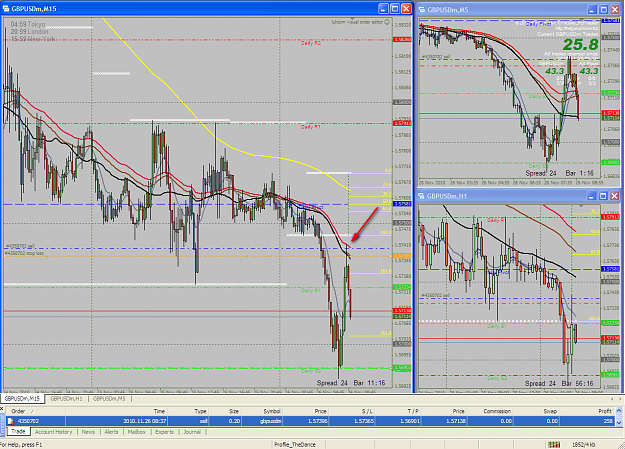Open the News tab in Terminal

(88, 432)
